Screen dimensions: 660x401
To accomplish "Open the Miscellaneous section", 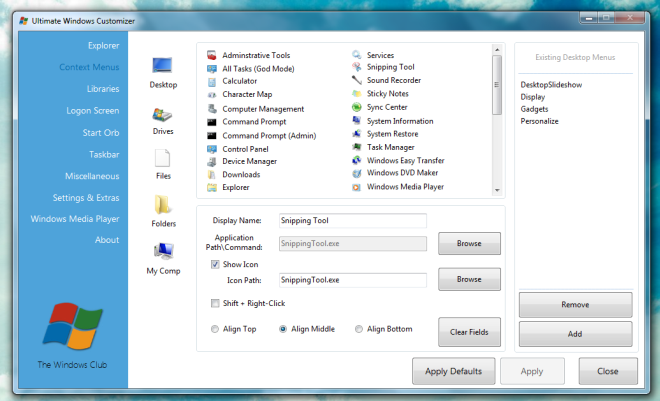I will click(x=92, y=176).
